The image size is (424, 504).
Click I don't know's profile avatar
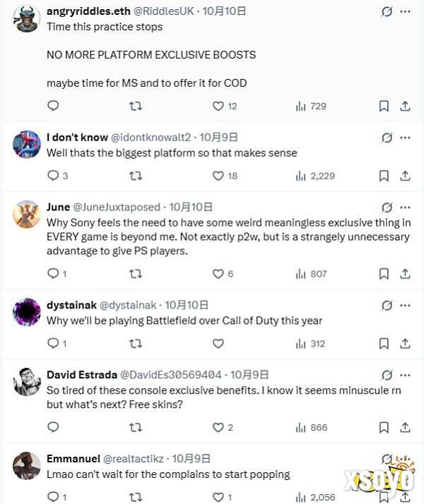pos(27,144)
